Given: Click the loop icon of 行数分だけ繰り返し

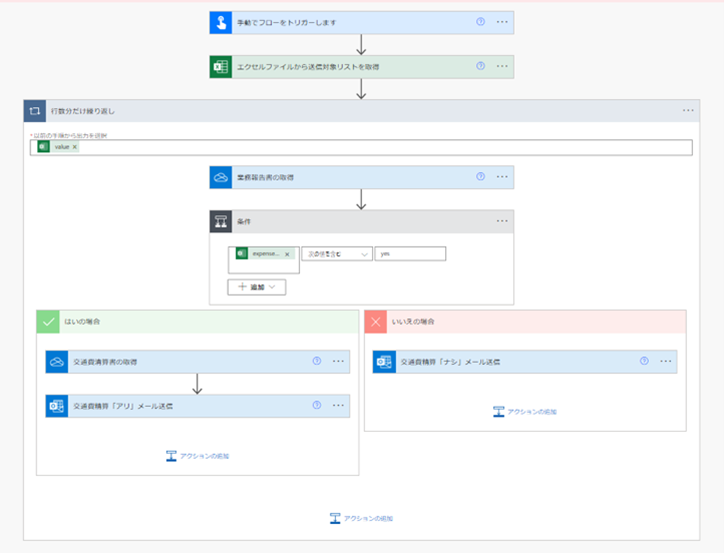Looking at the screenshot, I should 36,111.
